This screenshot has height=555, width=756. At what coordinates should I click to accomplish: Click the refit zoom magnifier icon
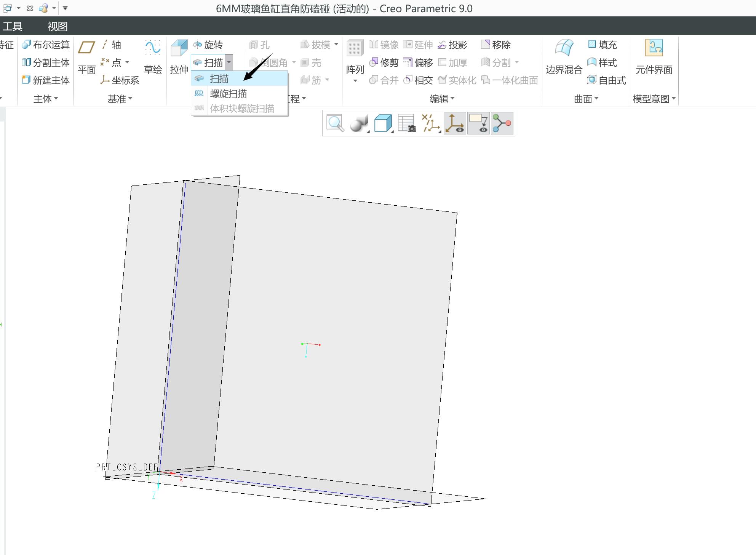(x=335, y=123)
